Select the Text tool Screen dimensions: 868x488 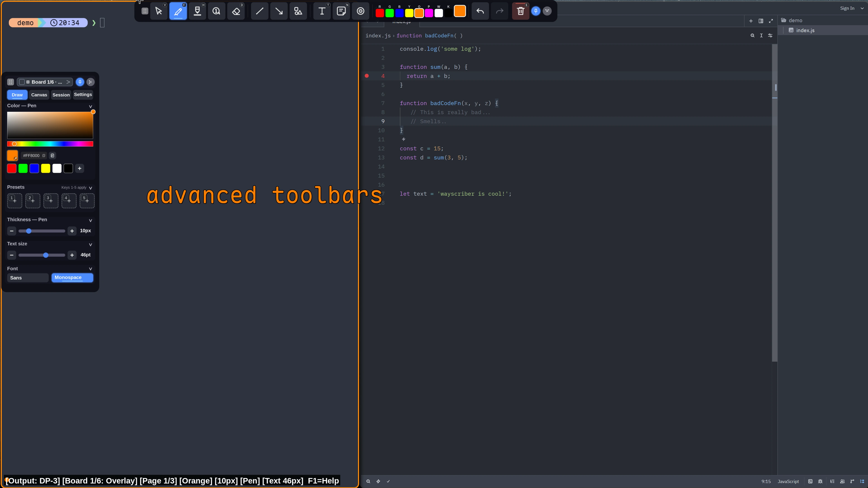(322, 11)
